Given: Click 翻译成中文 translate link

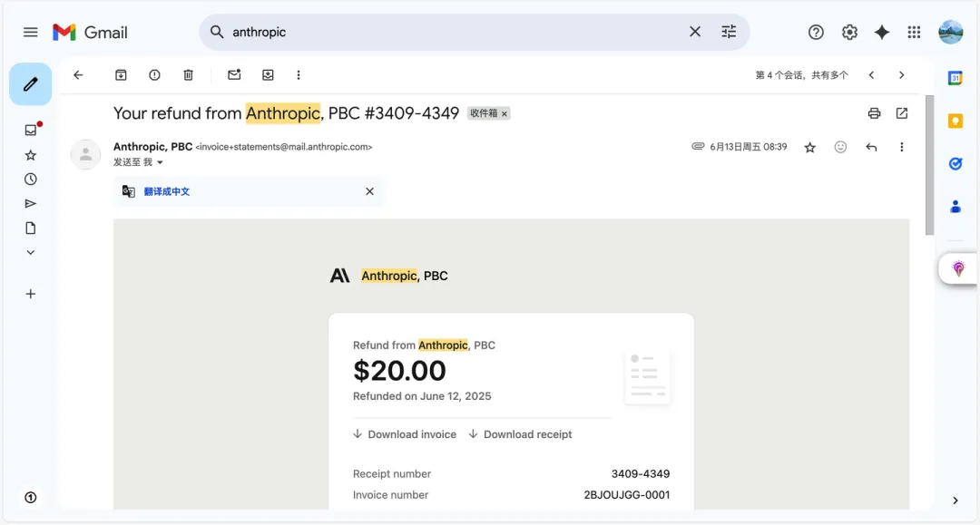Looking at the screenshot, I should coord(167,191).
